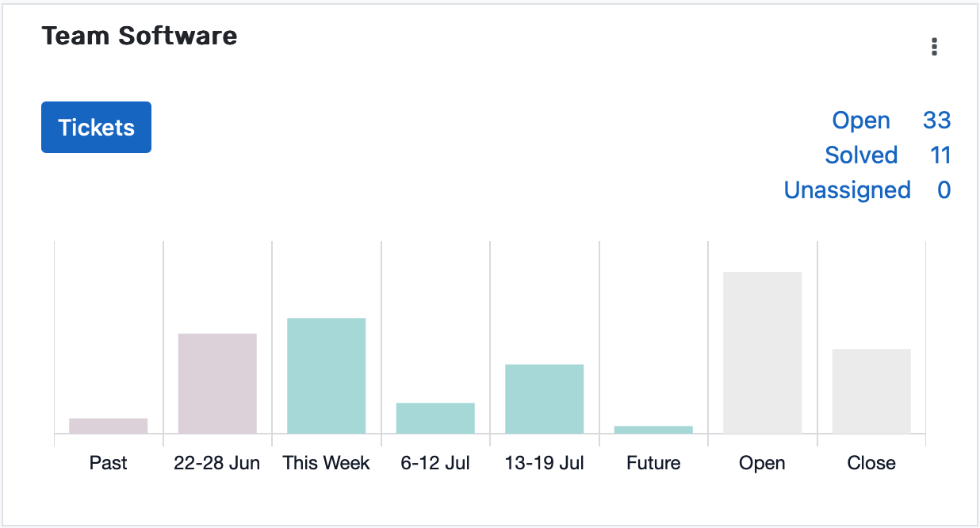Select the Future bar in chart
This screenshot has height=528, width=980.
coord(653,430)
